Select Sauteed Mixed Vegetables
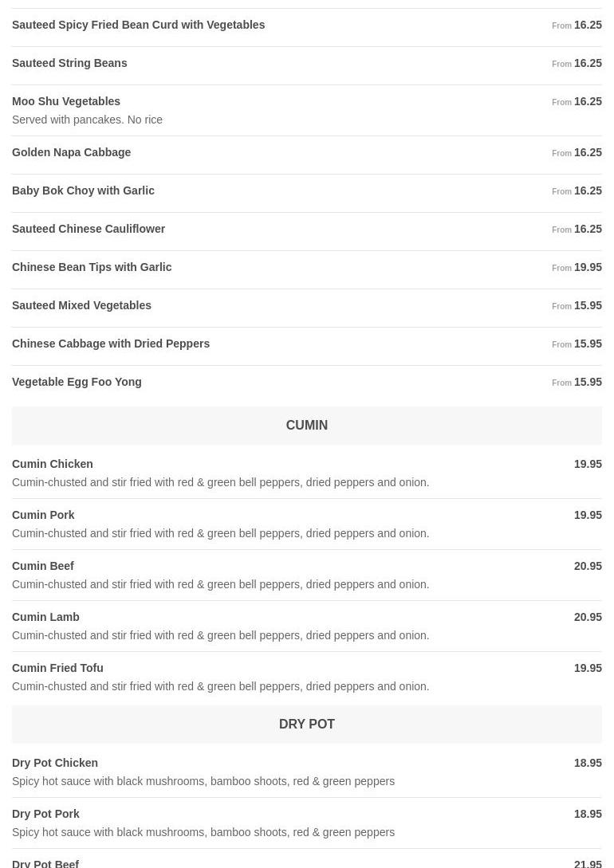Screen dimensions: 614x868 [x=81, y=306]
